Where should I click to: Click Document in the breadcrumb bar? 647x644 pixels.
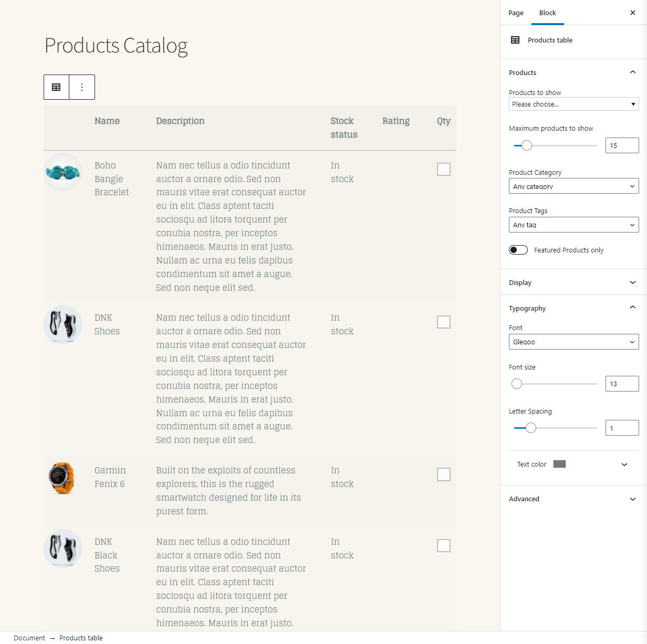click(29, 638)
